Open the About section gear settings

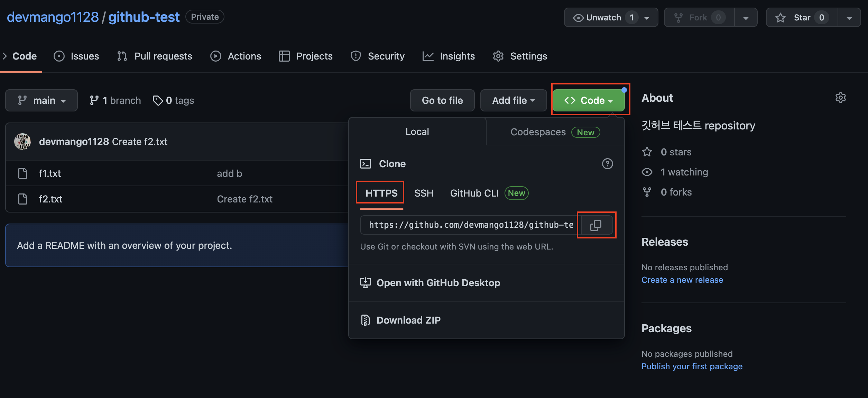point(840,98)
